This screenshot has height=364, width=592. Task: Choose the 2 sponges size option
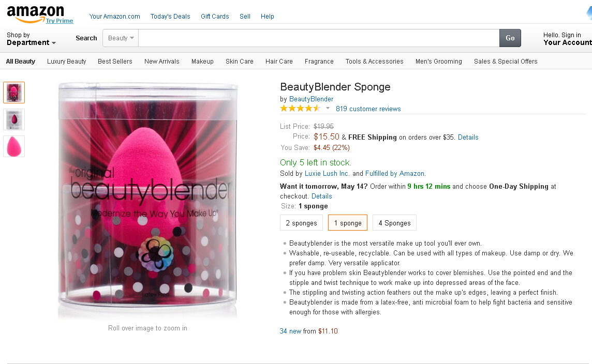pyautogui.click(x=301, y=223)
